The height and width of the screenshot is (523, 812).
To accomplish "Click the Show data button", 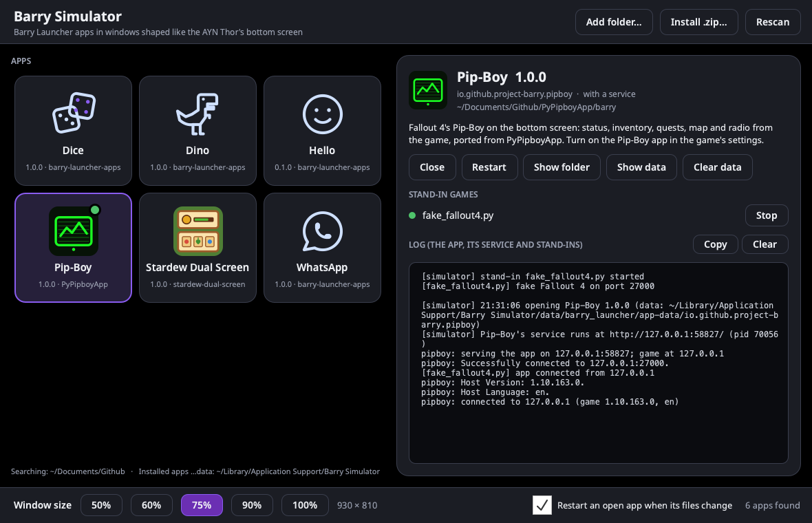I will 641,167.
